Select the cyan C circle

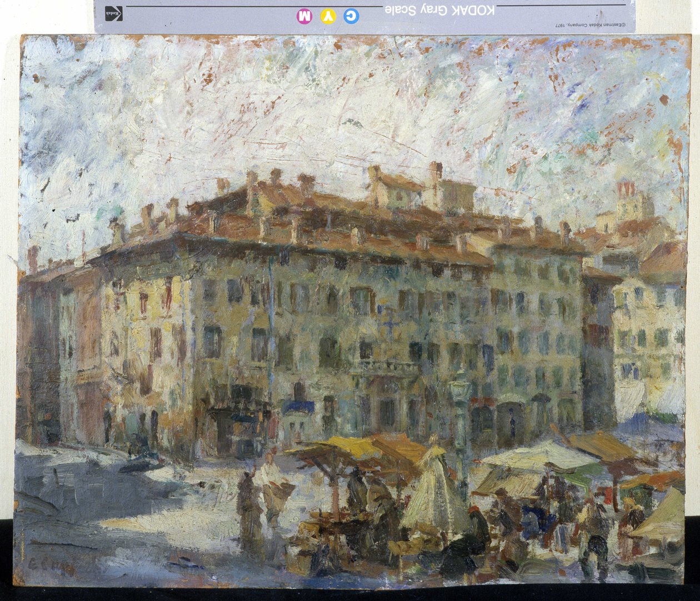pyautogui.click(x=352, y=16)
